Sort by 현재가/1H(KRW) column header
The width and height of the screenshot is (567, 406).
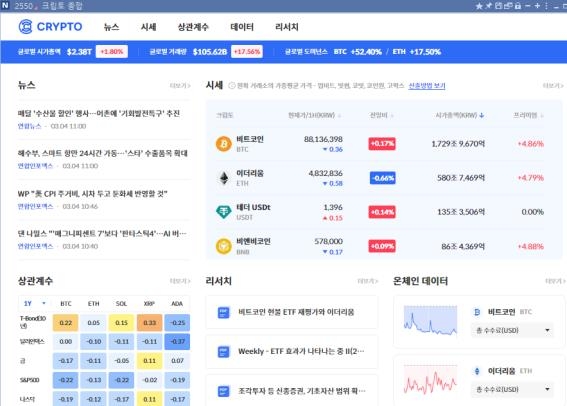tap(314, 115)
